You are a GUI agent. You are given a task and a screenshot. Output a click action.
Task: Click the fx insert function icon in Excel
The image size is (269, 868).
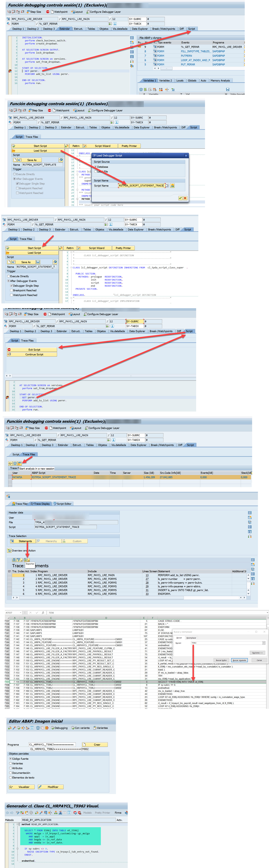tap(43, 613)
